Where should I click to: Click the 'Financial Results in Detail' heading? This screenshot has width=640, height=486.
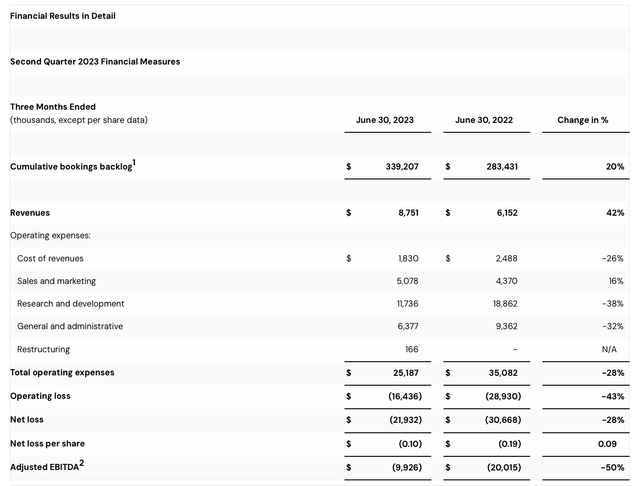coord(63,16)
